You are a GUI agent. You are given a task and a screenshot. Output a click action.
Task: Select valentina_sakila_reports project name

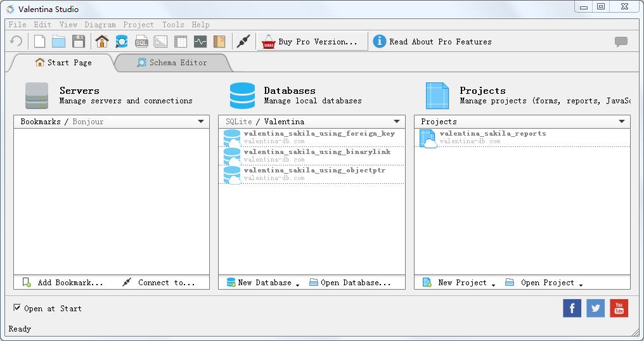(x=493, y=134)
